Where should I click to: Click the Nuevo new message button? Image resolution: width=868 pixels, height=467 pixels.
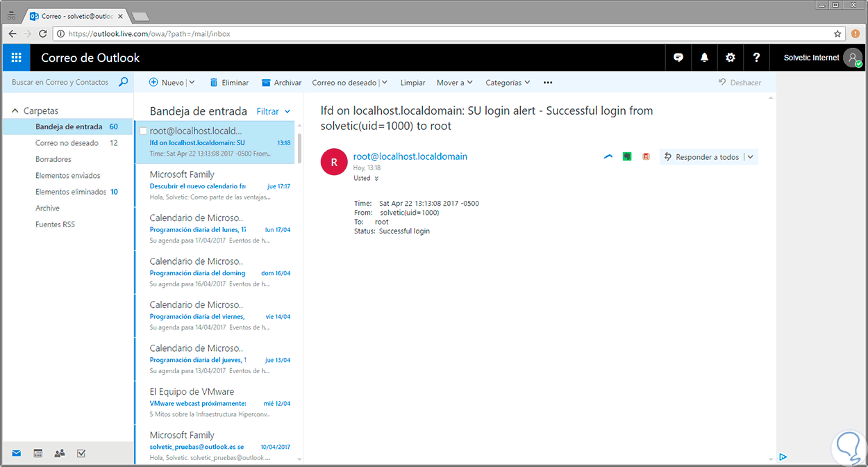pyautogui.click(x=167, y=83)
